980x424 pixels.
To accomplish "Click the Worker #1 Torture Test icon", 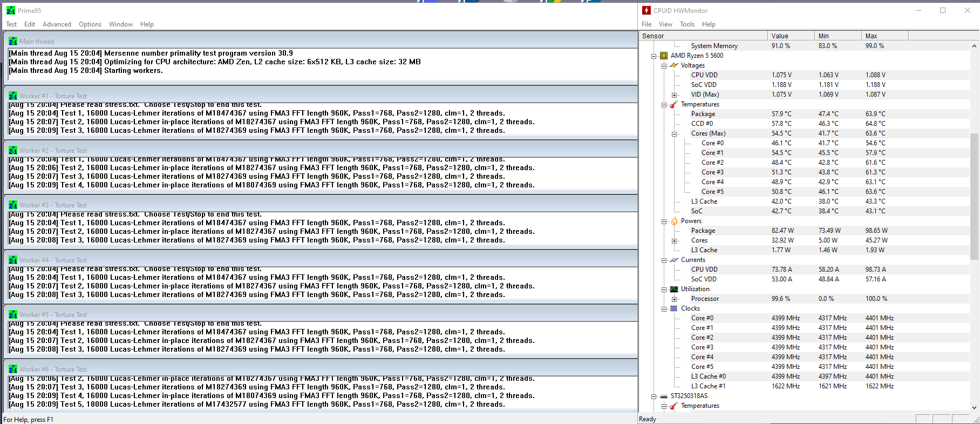I will (13, 96).
